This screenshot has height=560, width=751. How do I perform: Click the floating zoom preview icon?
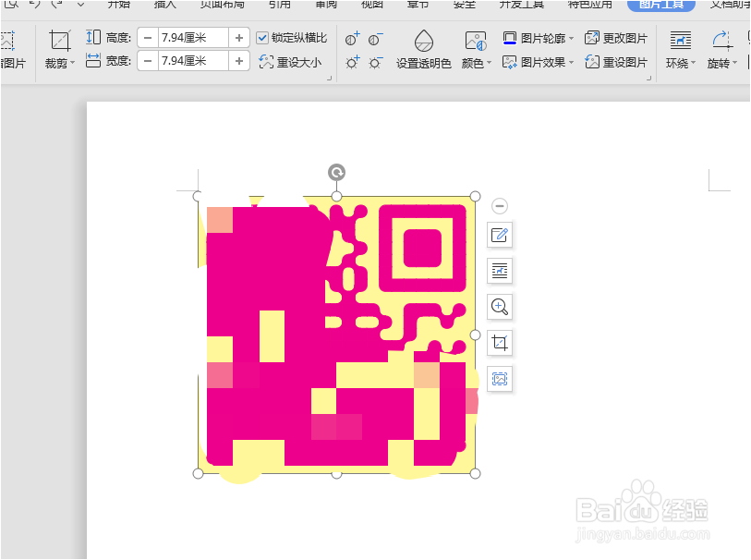(x=500, y=307)
